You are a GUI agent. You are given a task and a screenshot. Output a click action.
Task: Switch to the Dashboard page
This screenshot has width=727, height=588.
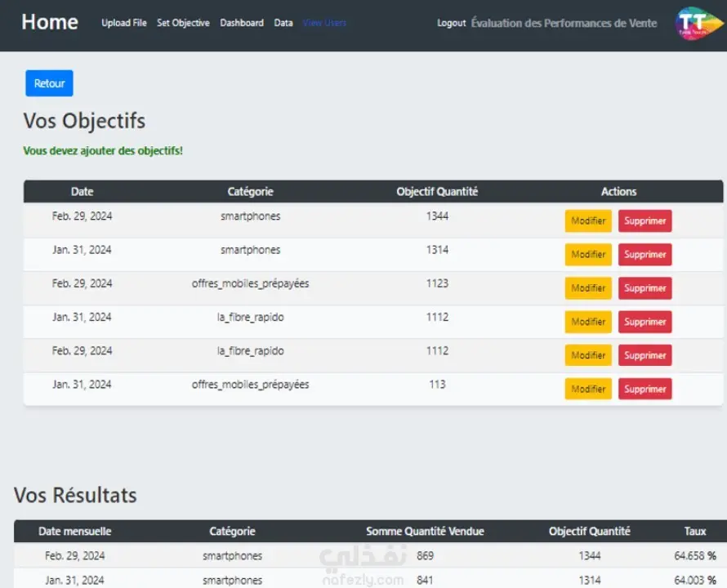pyautogui.click(x=242, y=23)
